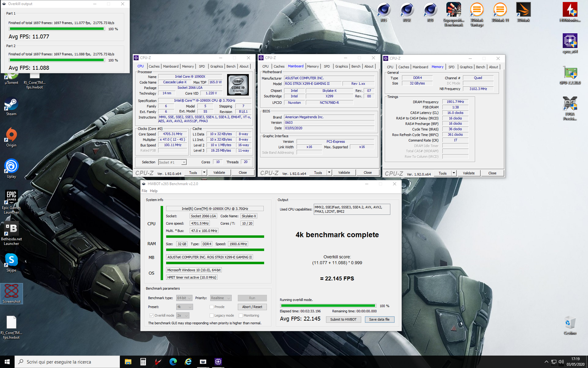Click Validate in CPU-Z CPU window
The width and height of the screenshot is (588, 368).
[x=219, y=173]
